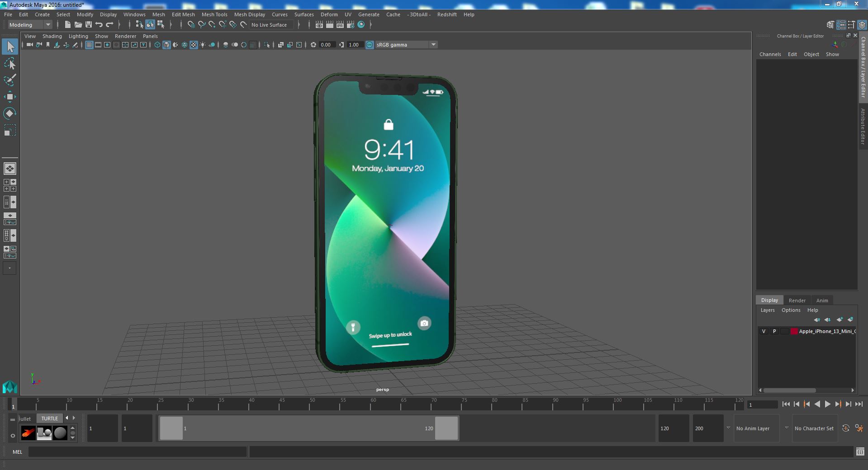The width and height of the screenshot is (868, 470).
Task: Click the Select camera icon in panel toolbar
Action: 29,45
